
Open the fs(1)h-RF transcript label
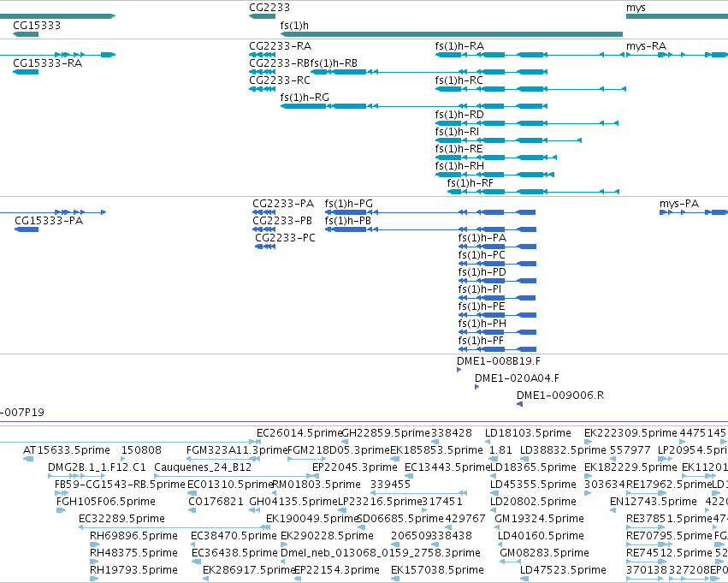click(471, 183)
